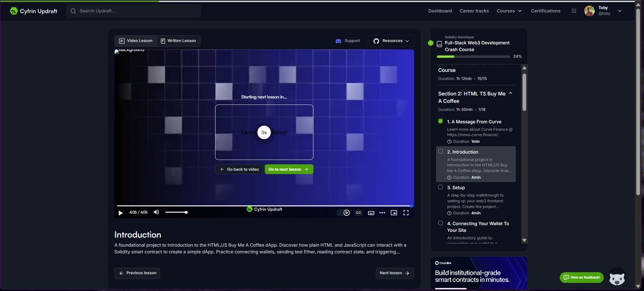The height and width of the screenshot is (291, 644).
Task: Collapse the course sidebar green arrow
Action: (430, 43)
